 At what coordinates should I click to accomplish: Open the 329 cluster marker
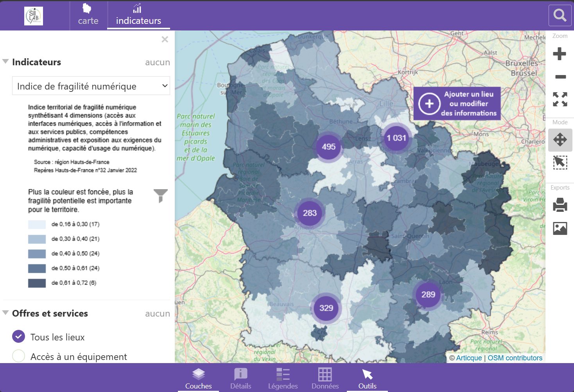(326, 308)
